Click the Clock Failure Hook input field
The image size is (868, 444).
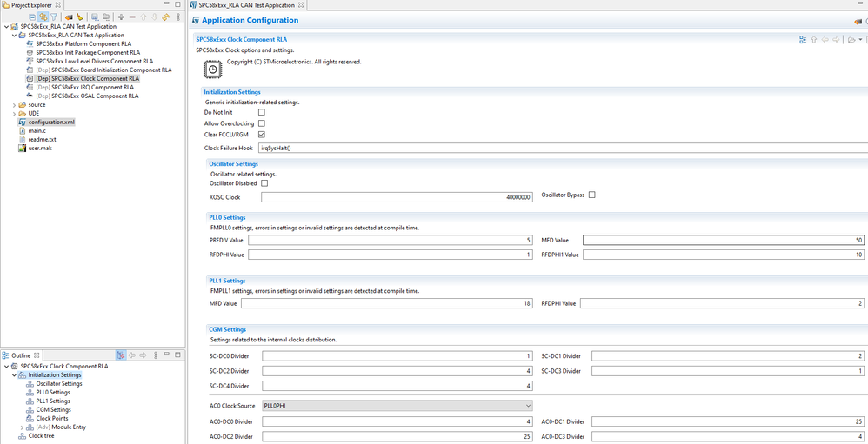pos(561,149)
